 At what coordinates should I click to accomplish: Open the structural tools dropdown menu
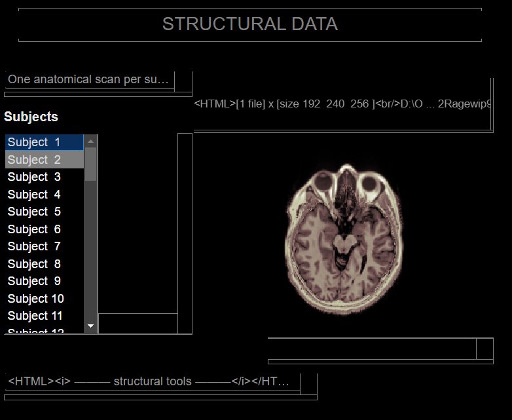click(x=152, y=381)
